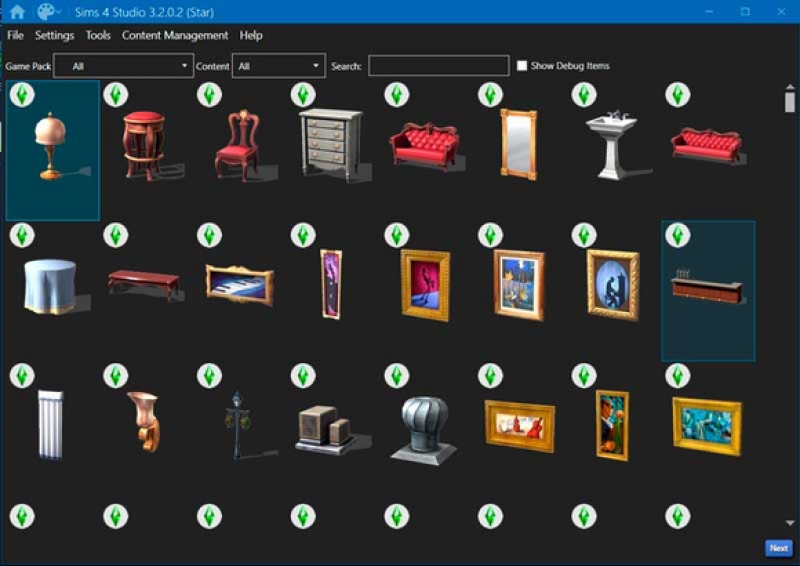The height and width of the screenshot is (566, 800).
Task: Click plumbob icon above the red loveseat
Action: coord(397,94)
